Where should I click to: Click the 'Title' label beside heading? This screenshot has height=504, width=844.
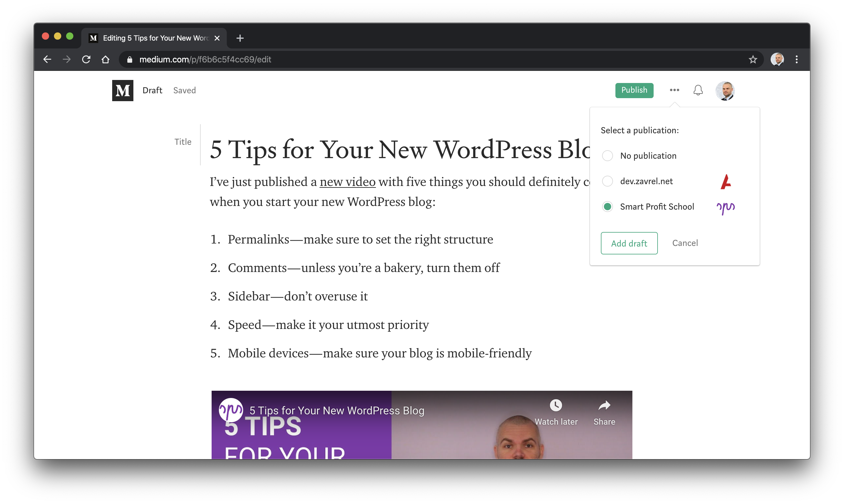(x=183, y=142)
